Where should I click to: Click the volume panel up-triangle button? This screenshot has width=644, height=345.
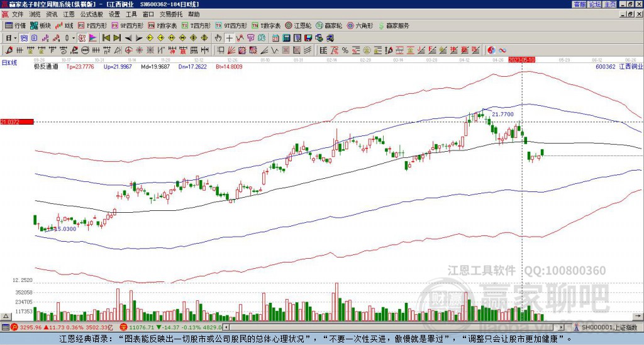(x=5, y=316)
